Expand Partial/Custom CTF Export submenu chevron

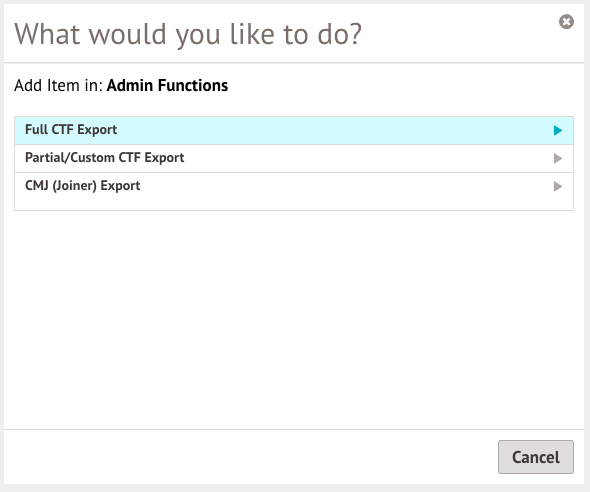click(558, 158)
